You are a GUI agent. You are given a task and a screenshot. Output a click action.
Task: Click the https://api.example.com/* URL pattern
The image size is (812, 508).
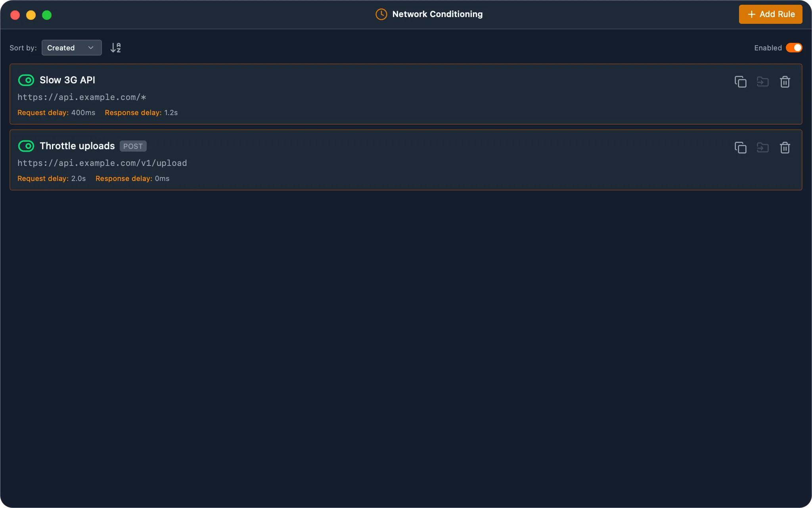tap(82, 97)
